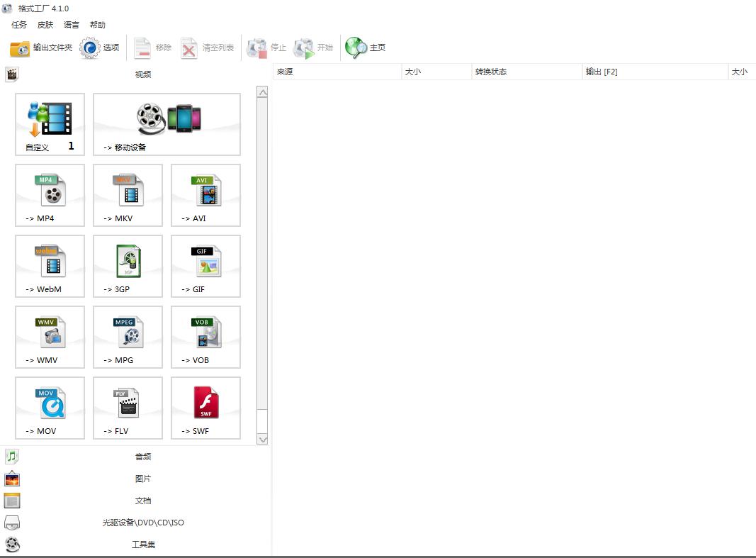Image resolution: width=756 pixels, height=558 pixels.
Task: Go to 主页 homepage via toolbar
Action: pos(366,48)
